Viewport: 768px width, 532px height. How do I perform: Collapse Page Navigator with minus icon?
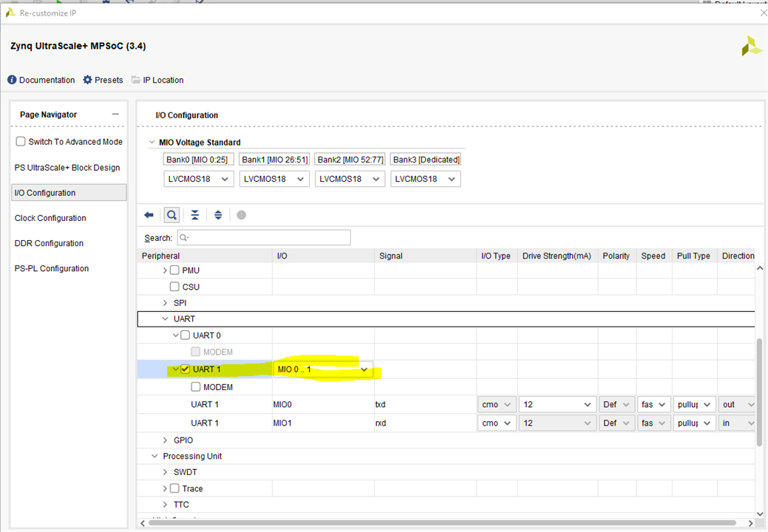pyautogui.click(x=115, y=115)
